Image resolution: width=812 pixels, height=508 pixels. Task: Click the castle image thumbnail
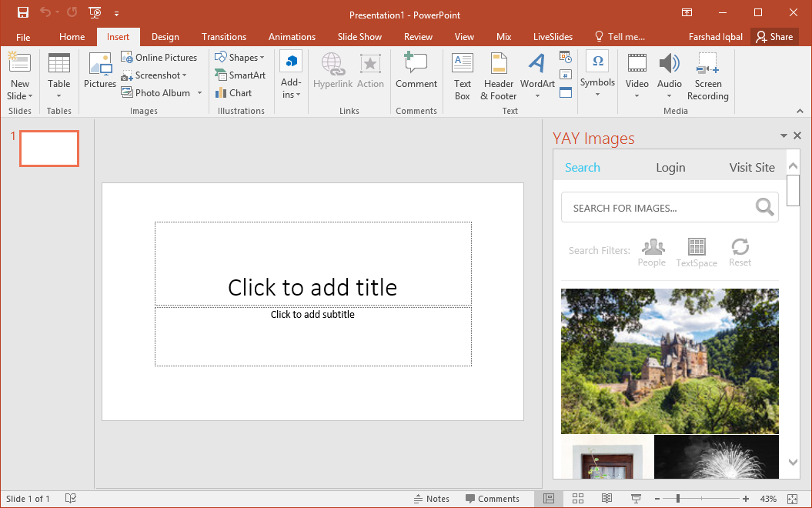click(670, 360)
